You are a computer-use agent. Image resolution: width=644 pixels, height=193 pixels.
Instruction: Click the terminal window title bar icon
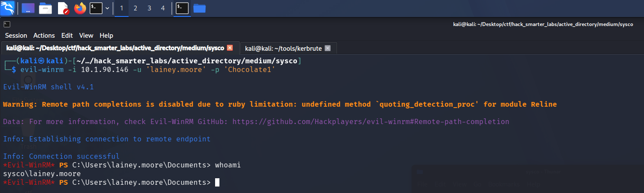[7, 24]
